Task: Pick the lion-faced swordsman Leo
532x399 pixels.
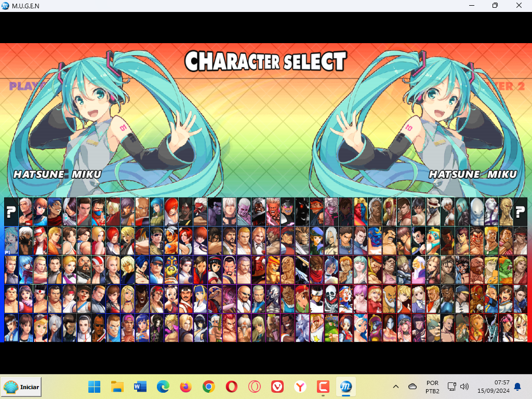Action: [302, 241]
